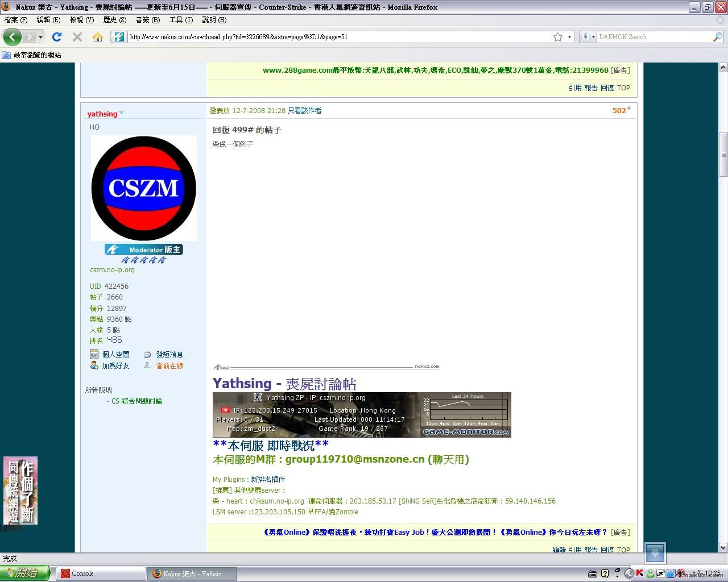Screen dimensions: 728x582
Task: Go to the Home page icon
Action: pyautogui.click(x=98, y=37)
